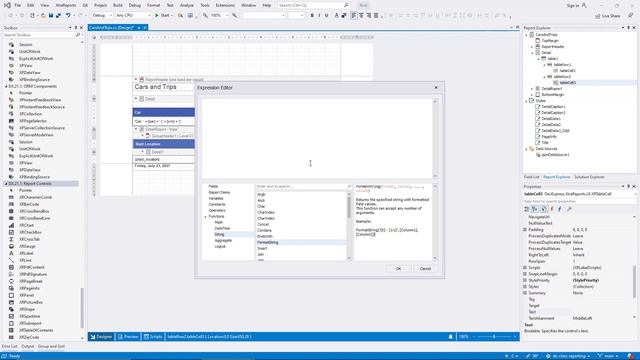This screenshot has height=360, width=640.
Task: Switch to the Preview tab in designer
Action: point(128,337)
